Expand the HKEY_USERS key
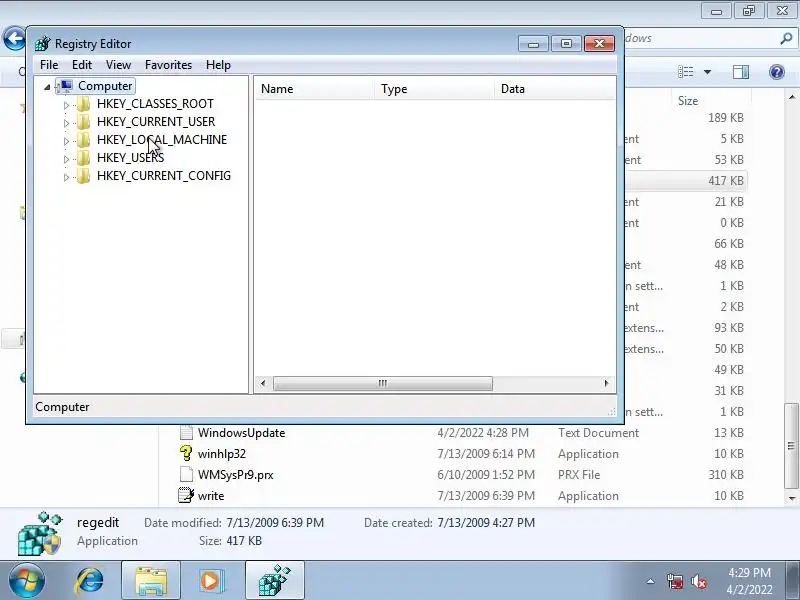Viewport: 800px width, 600px height. coord(66,159)
